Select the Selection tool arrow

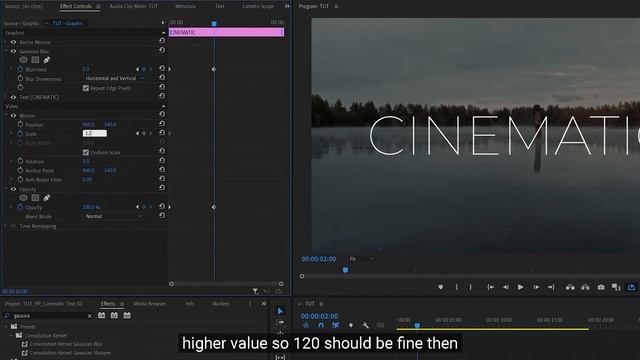click(280, 311)
